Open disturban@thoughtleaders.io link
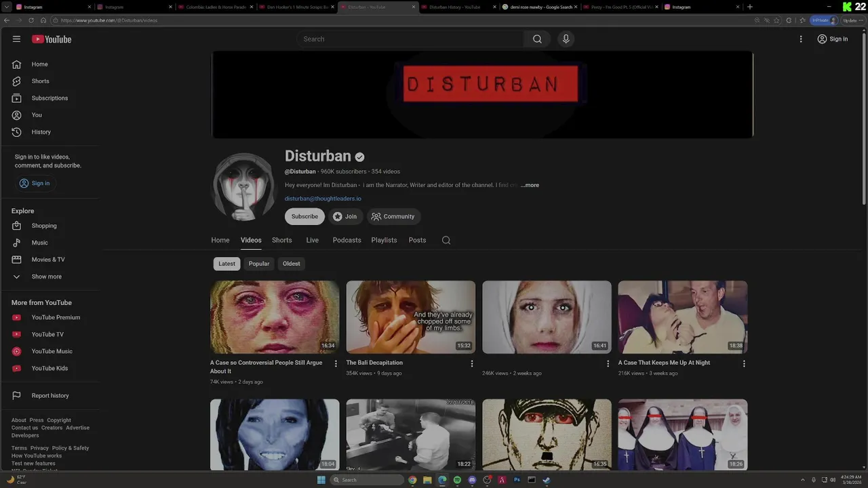 (323, 199)
